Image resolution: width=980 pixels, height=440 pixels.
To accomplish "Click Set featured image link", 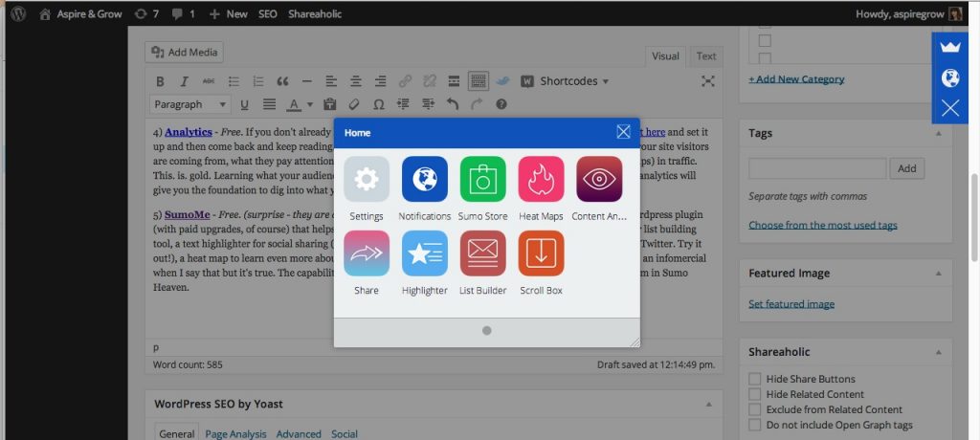I will coord(791,304).
